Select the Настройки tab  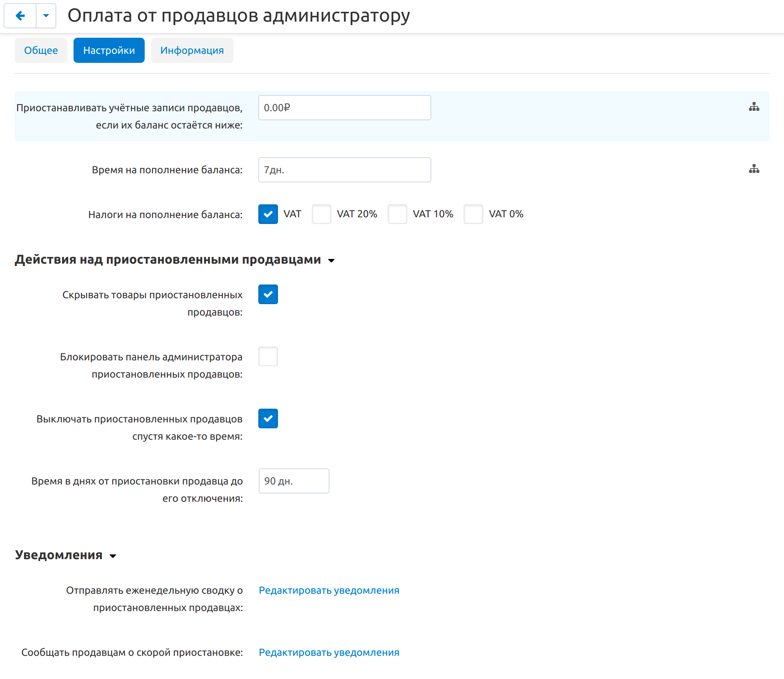pos(109,50)
